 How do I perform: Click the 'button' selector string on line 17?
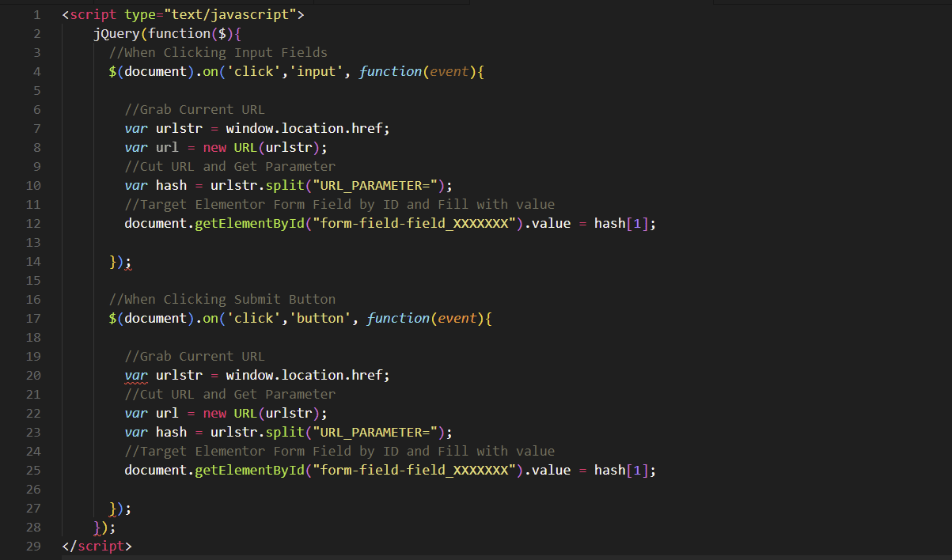pyautogui.click(x=320, y=318)
